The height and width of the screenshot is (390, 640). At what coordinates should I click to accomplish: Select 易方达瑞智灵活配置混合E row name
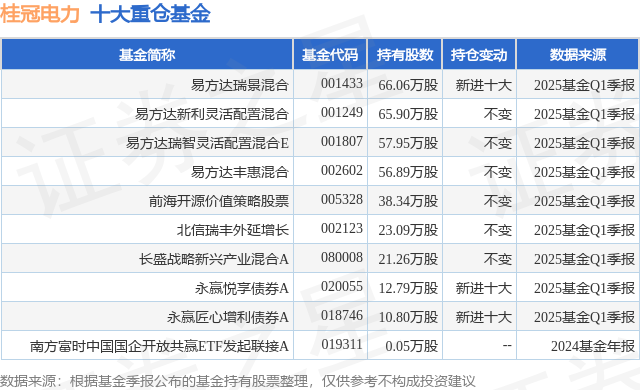(207, 143)
